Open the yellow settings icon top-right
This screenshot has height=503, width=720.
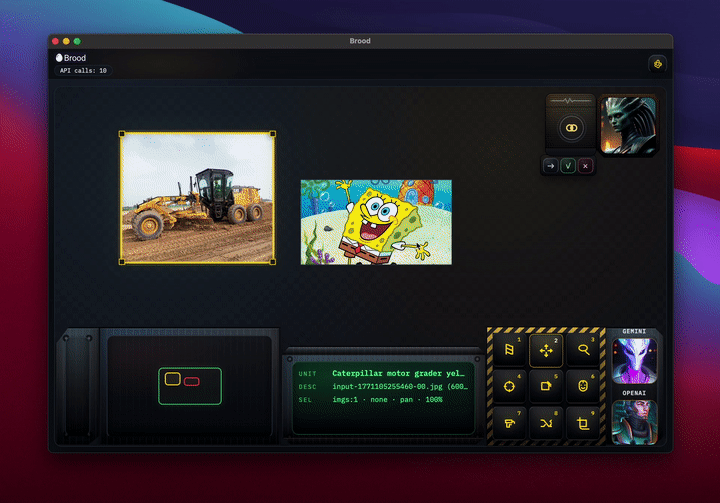click(658, 64)
